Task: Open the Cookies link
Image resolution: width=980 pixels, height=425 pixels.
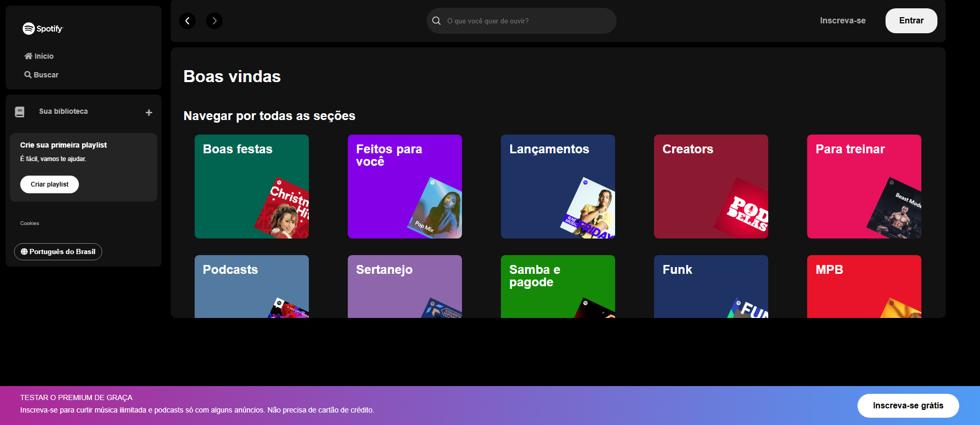Action: pyautogui.click(x=30, y=223)
